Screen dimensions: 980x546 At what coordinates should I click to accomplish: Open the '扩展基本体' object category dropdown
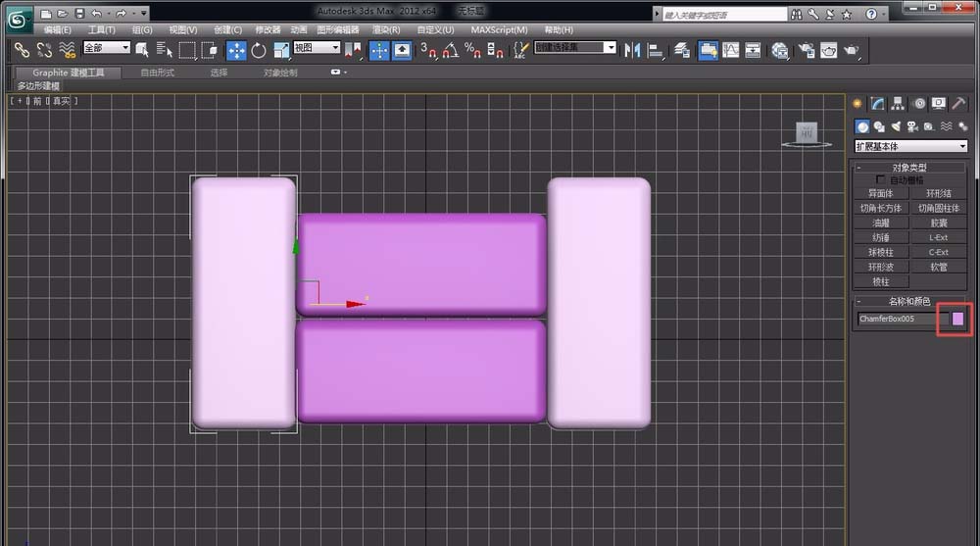pos(910,146)
